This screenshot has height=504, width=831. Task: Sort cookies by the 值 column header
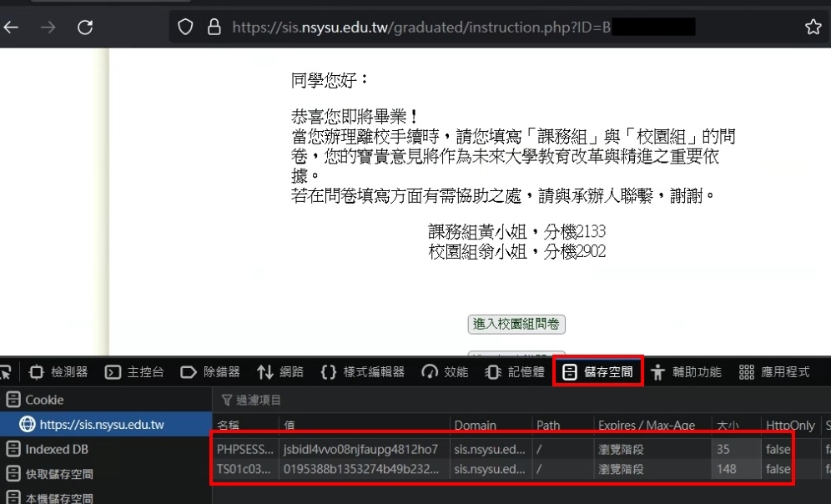point(290,425)
